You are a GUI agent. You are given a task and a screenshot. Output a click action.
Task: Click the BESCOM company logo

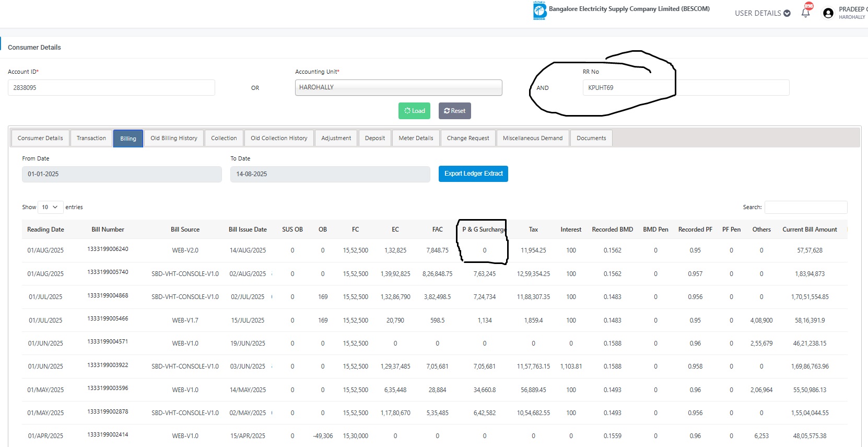tap(539, 10)
